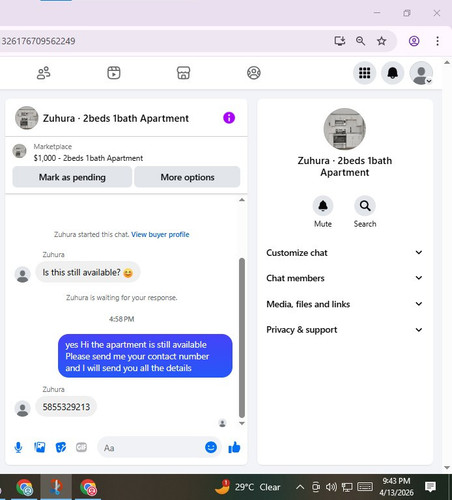Send a thumbs up like
This screenshot has width=452, height=500.
click(234, 447)
